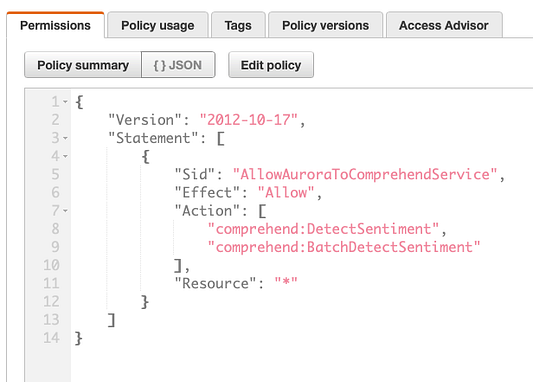Click the AllowAuroraToComprehendService Sid value
533x382 pixels.
tap(365, 174)
